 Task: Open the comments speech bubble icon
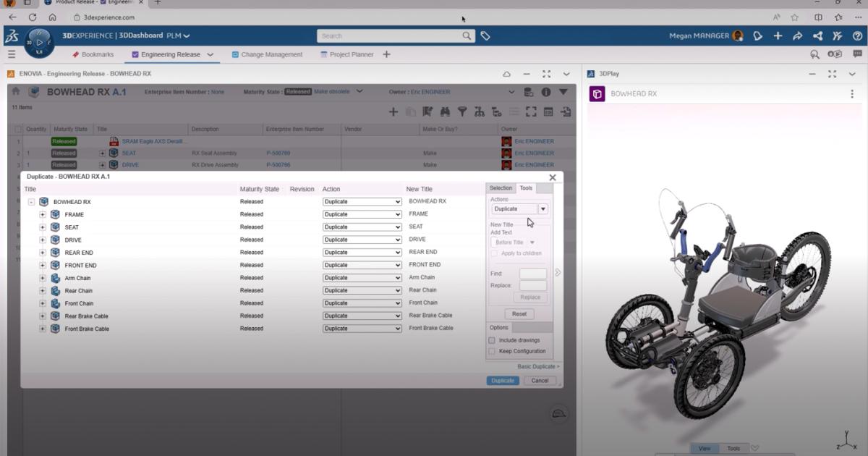(856, 54)
